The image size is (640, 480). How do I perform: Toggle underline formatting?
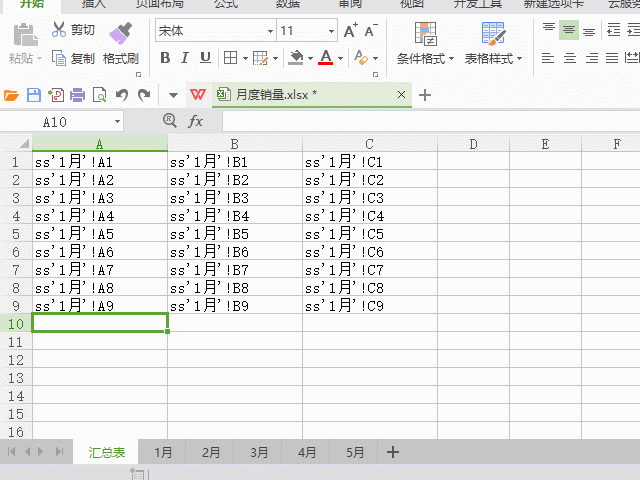[x=205, y=58]
